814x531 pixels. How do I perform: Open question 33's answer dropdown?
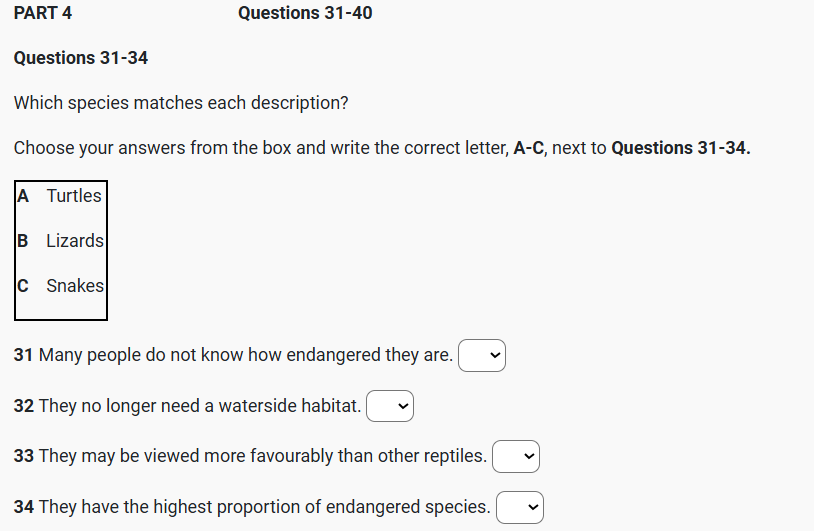[516, 456]
